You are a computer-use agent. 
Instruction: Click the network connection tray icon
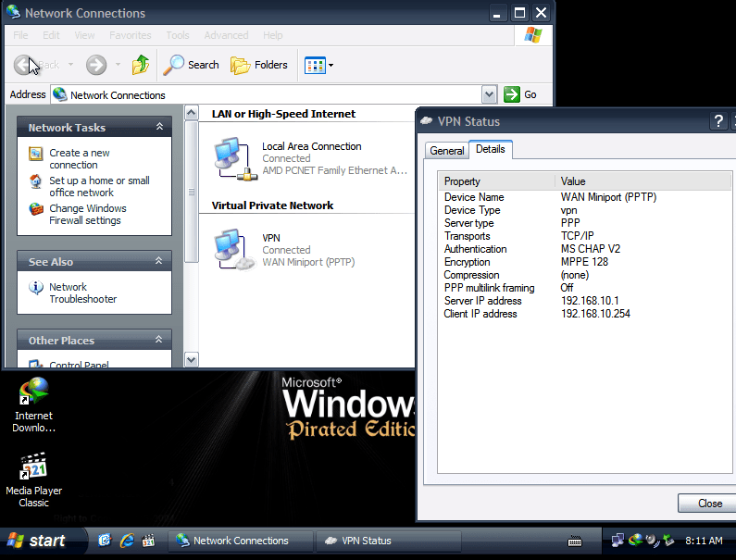617,541
